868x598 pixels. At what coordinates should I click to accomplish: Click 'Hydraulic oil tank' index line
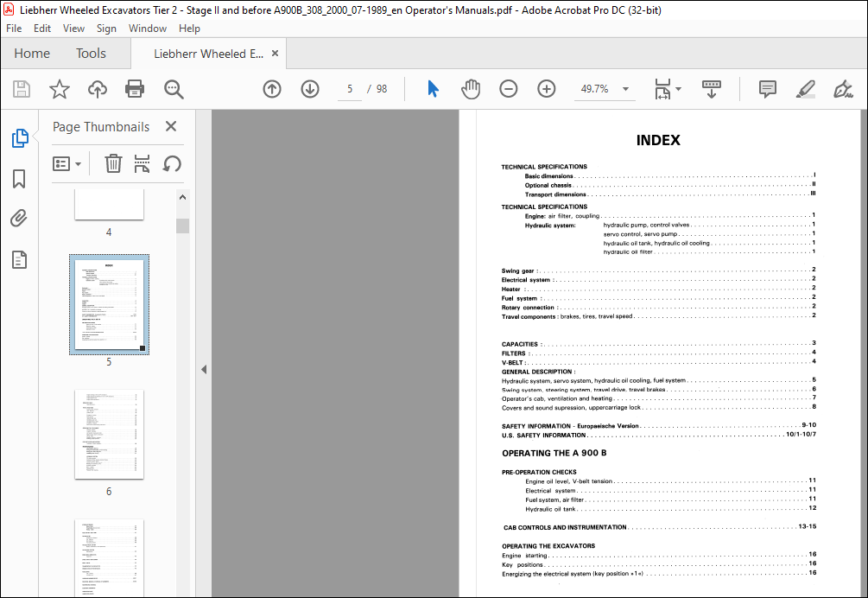point(670,509)
